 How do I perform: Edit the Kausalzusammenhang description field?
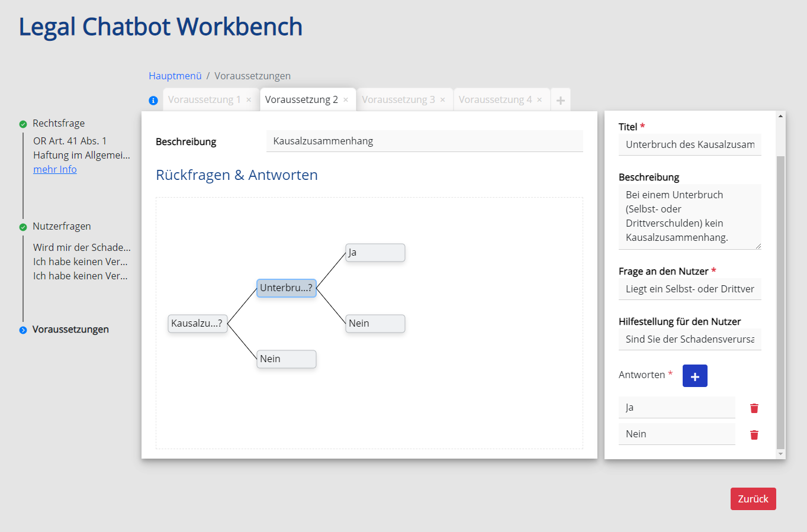[x=425, y=141]
